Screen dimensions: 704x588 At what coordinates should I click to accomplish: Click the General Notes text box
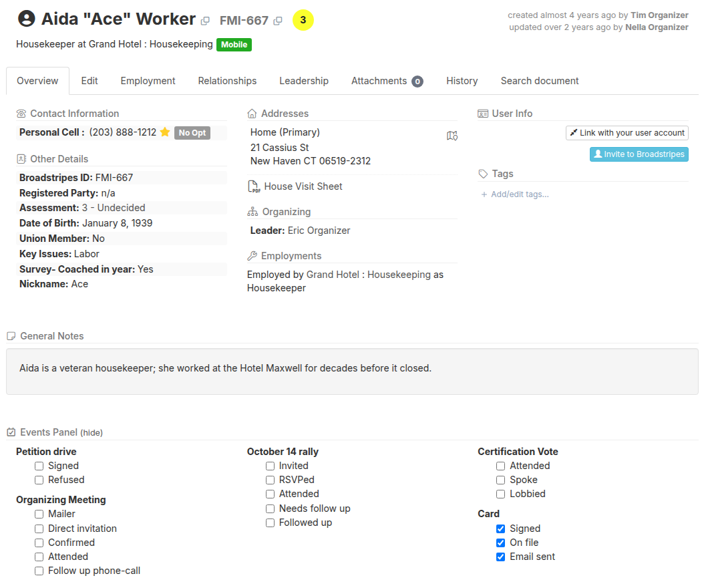(352, 372)
